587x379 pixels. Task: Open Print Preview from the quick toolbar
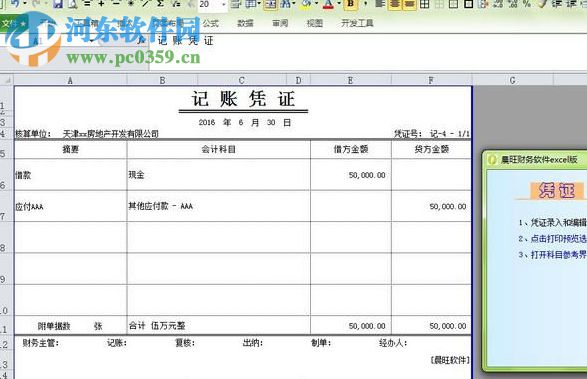[x=73, y=4]
